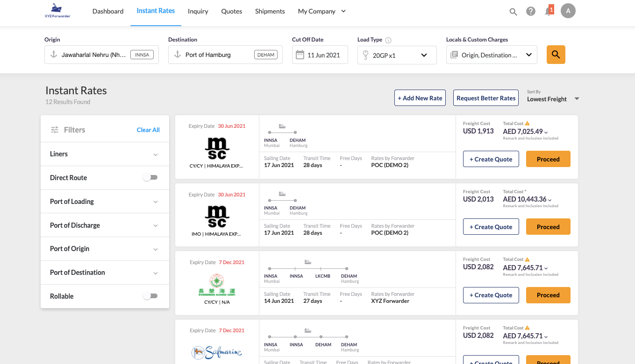Enable the Rollable toggle

pos(150,296)
